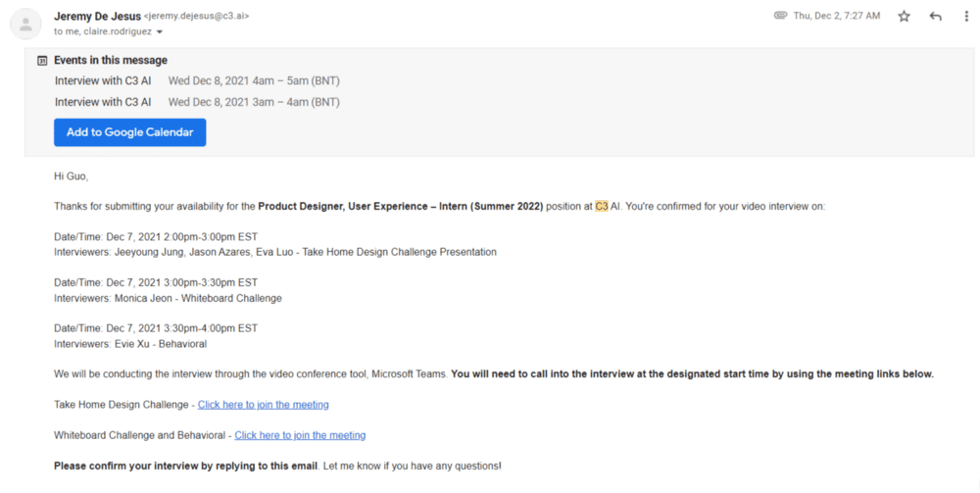Reply to the email using arrow icon
This screenshot has width=980, height=493.
tap(935, 17)
